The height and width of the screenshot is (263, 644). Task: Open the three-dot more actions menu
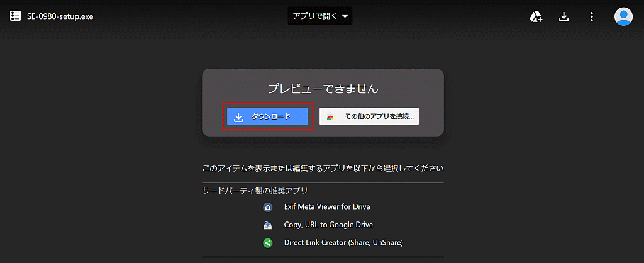coord(591,16)
